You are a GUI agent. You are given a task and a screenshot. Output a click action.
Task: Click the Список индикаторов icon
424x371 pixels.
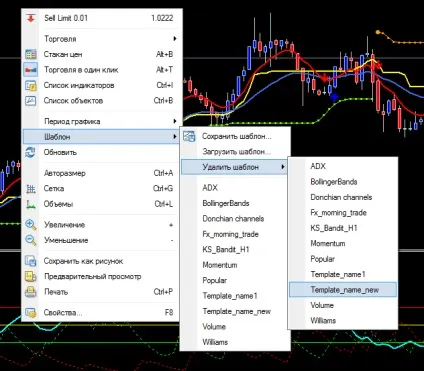click(x=31, y=85)
